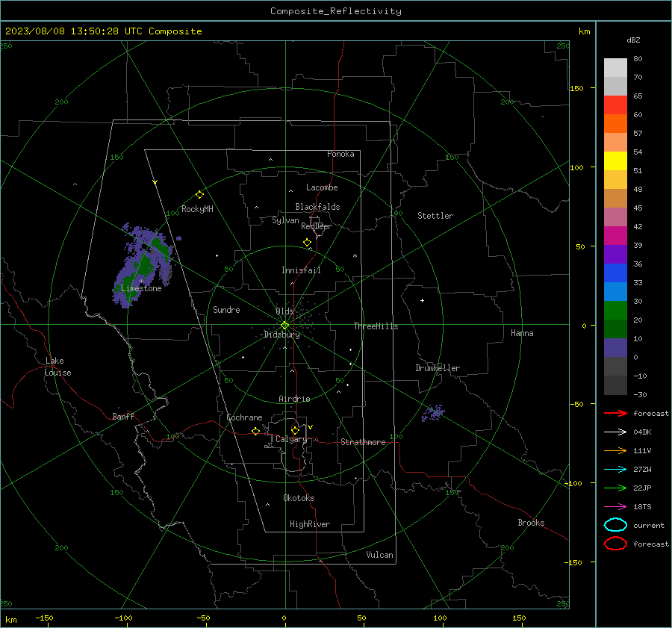Click the white 04DK arrow legend icon
Screen dimensions: 672x628
click(x=615, y=432)
